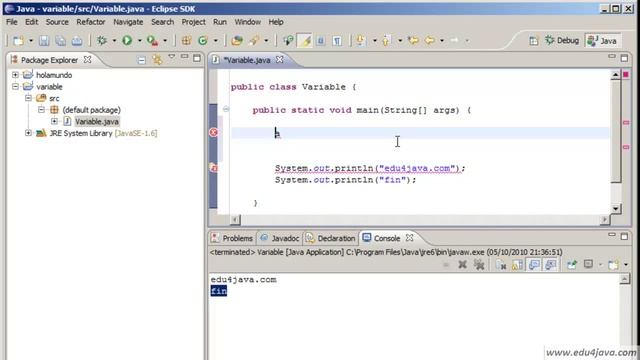Click Remove Launch X icon in Console
640x360 pixels.
(462, 264)
